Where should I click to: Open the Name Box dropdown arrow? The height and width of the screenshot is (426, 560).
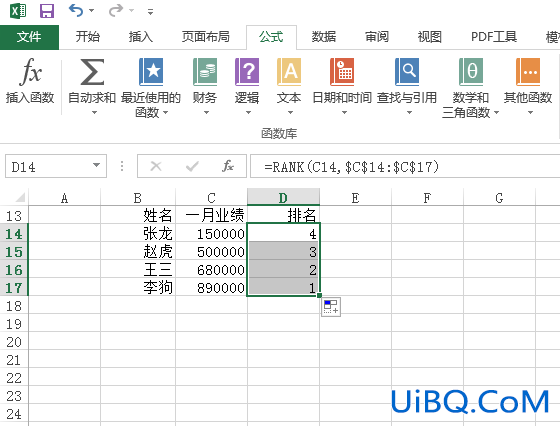pos(96,166)
